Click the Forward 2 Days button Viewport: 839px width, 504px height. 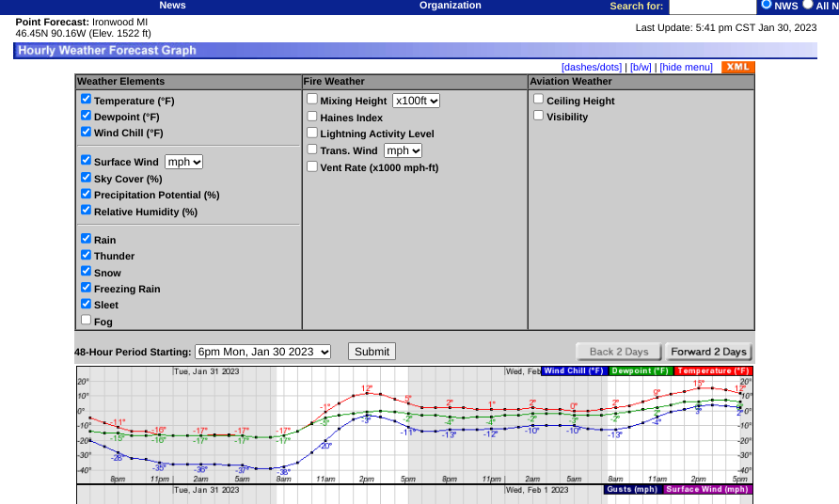click(708, 352)
